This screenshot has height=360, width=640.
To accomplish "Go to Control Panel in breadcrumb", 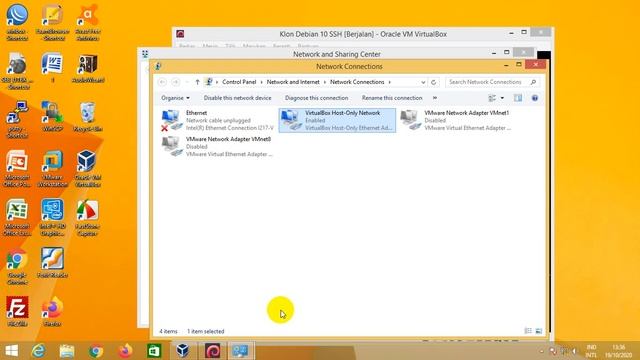I will click(x=239, y=82).
